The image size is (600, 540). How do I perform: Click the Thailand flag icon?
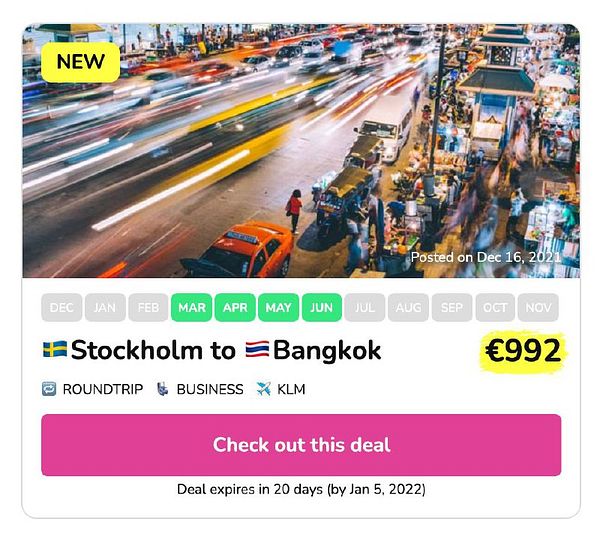(257, 349)
